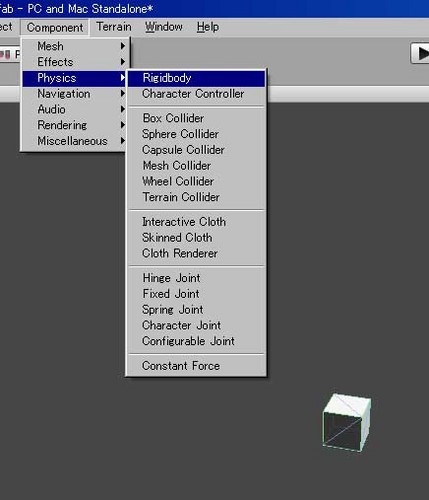The height and width of the screenshot is (500, 429).
Task: Add Constant Force component
Action: pos(196,366)
